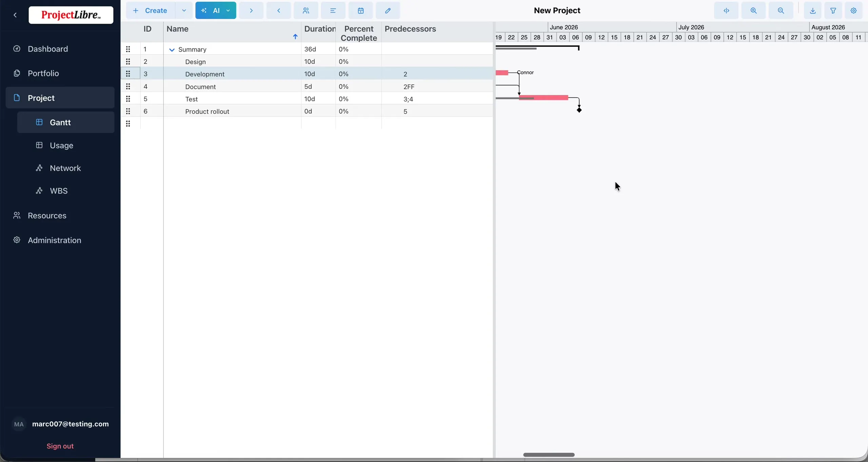Image resolution: width=868 pixels, height=462 pixels.
Task: Sign out of the account
Action: coord(60,446)
